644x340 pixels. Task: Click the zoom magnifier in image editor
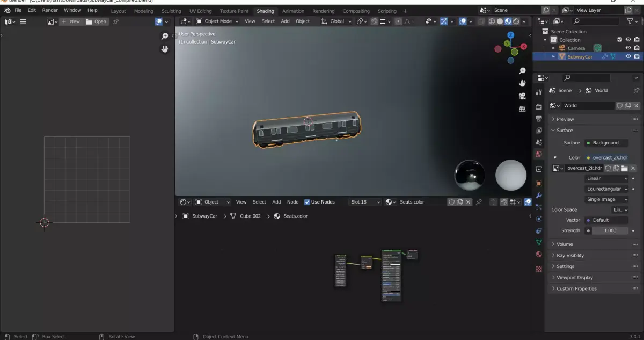(x=165, y=36)
